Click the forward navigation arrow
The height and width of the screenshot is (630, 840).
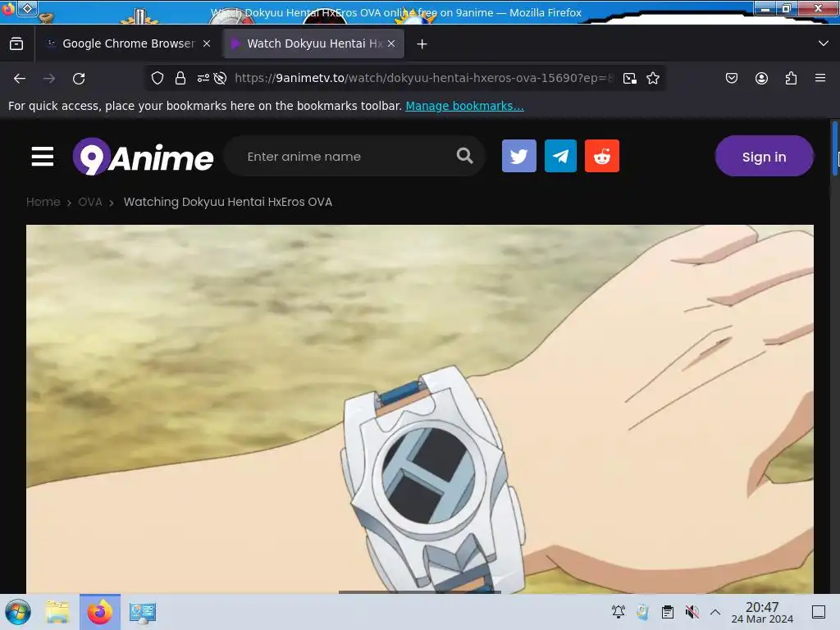(x=49, y=79)
